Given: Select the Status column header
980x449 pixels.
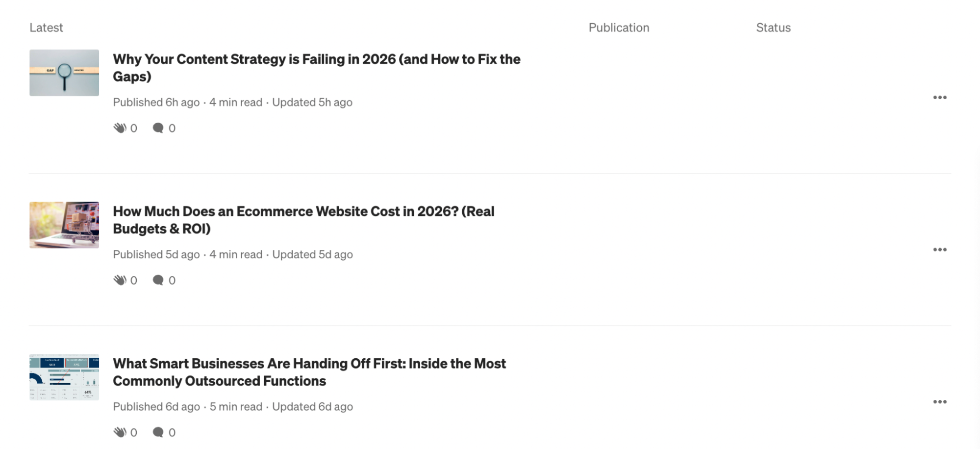Looking at the screenshot, I should point(773,27).
